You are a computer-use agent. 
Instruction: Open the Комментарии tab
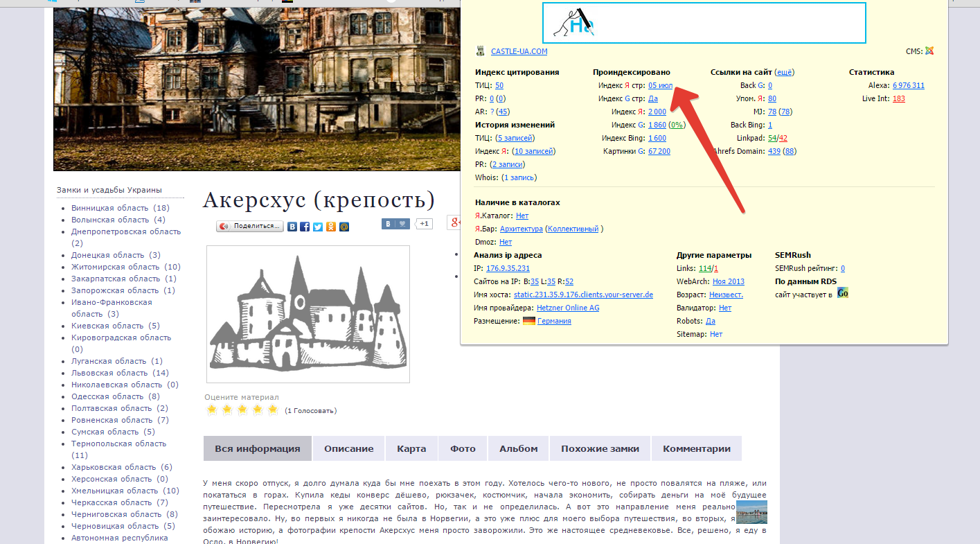(696, 448)
